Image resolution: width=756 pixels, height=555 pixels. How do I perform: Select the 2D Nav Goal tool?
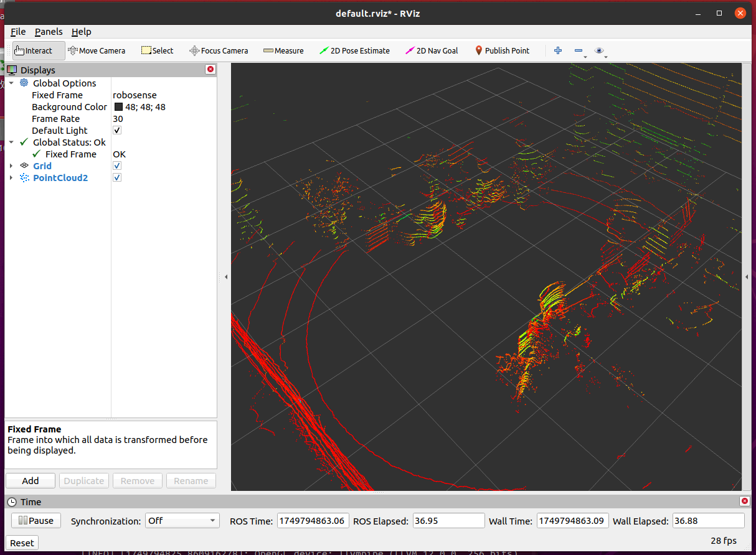tap(432, 50)
